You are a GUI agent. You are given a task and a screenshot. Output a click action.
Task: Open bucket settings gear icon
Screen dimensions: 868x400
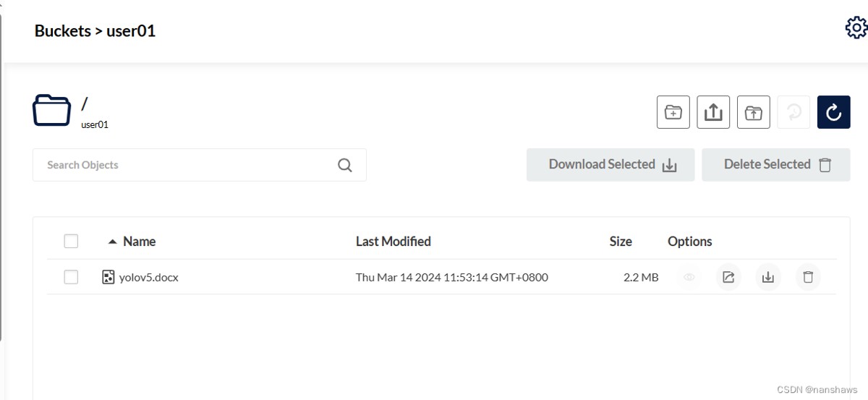[x=856, y=28]
